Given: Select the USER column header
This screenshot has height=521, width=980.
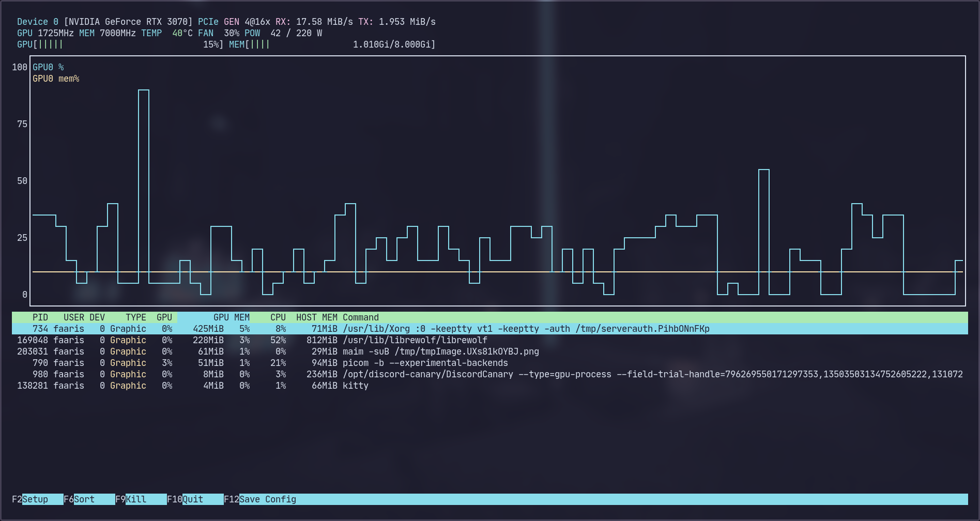Looking at the screenshot, I should coord(74,317).
